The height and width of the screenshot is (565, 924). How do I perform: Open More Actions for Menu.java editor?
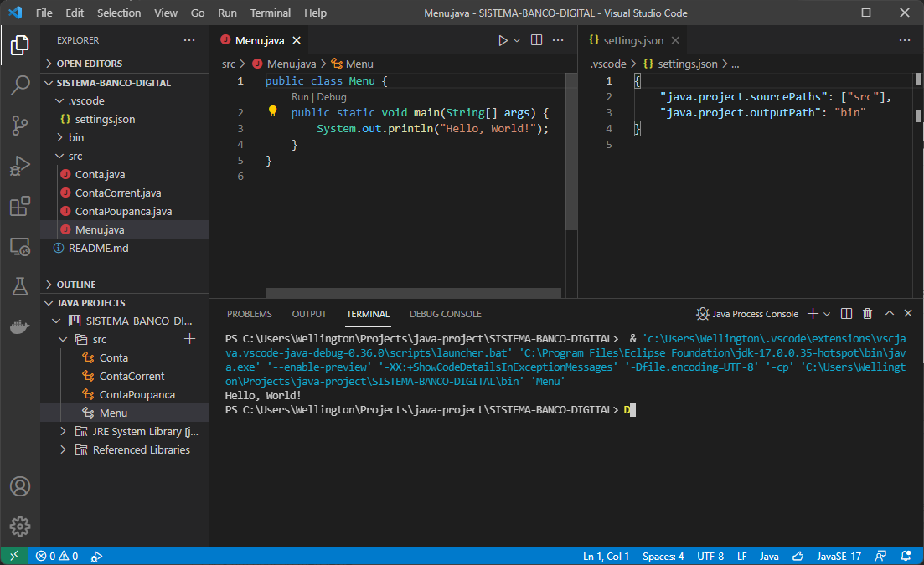click(558, 40)
